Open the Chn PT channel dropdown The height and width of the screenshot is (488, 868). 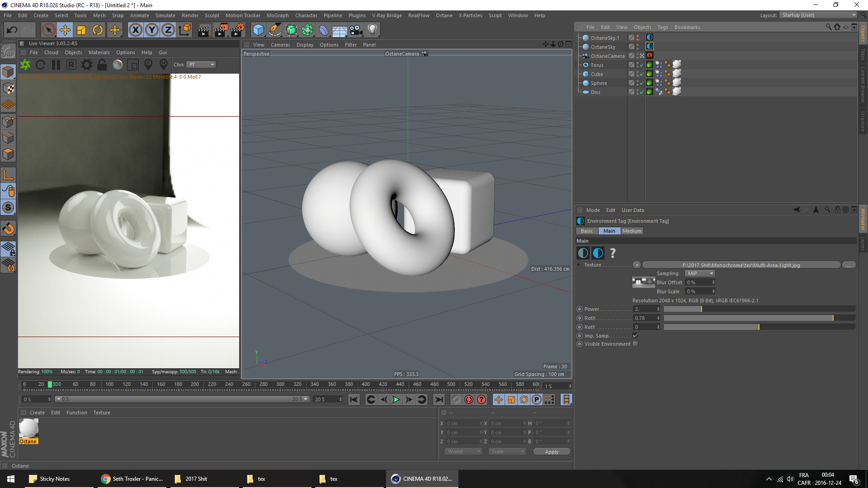pyautogui.click(x=202, y=65)
